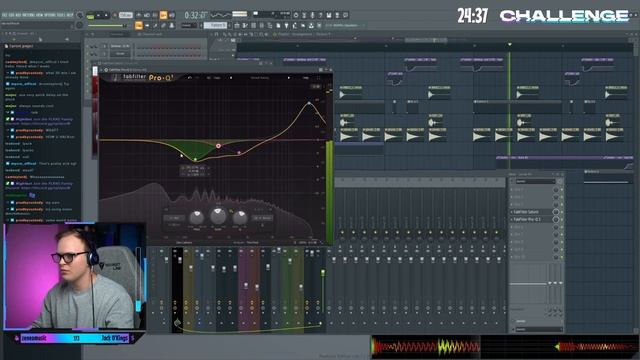Screen dimensions: 640x360
Task: Select the green EQ band handle
Action: coord(195,160)
